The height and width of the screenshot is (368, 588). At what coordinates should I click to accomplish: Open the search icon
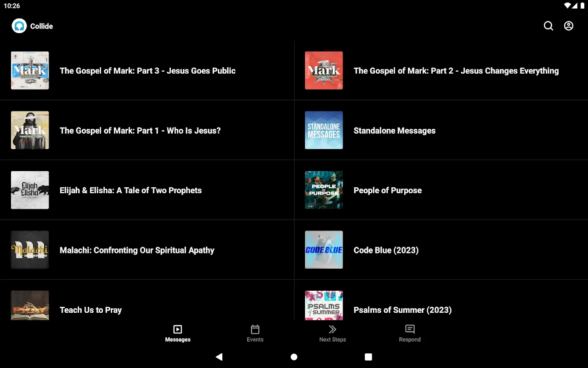(x=548, y=26)
